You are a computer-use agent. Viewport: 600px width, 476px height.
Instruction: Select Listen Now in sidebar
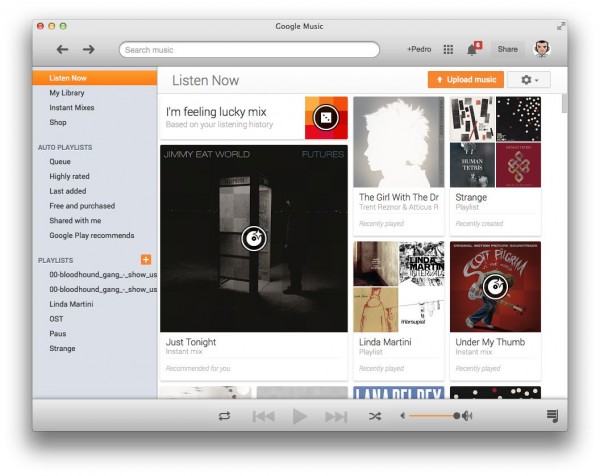95,78
